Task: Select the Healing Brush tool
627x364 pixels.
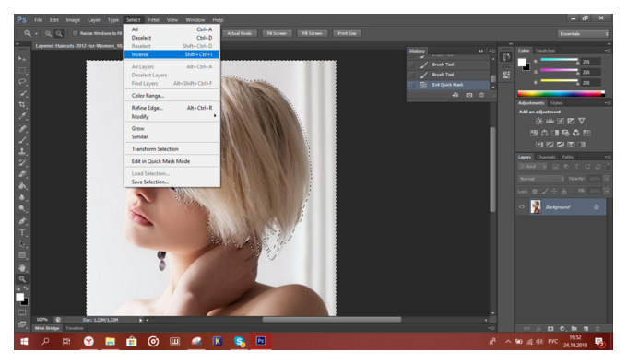Action: [x=22, y=129]
